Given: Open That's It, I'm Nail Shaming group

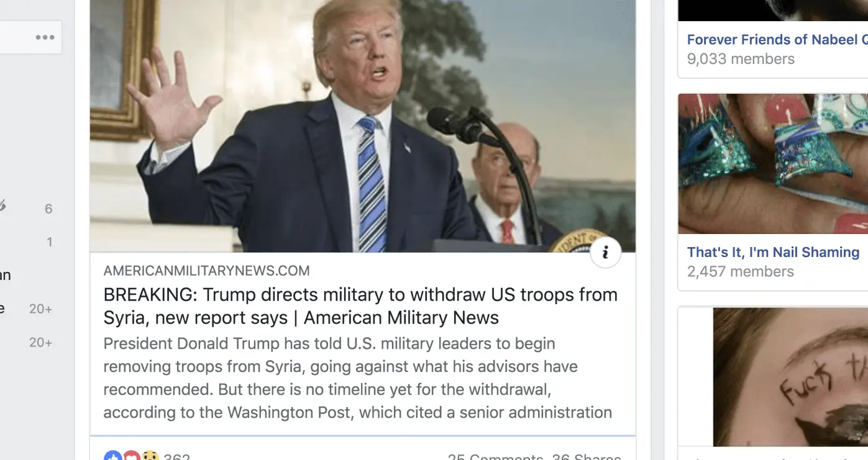Looking at the screenshot, I should (x=773, y=252).
